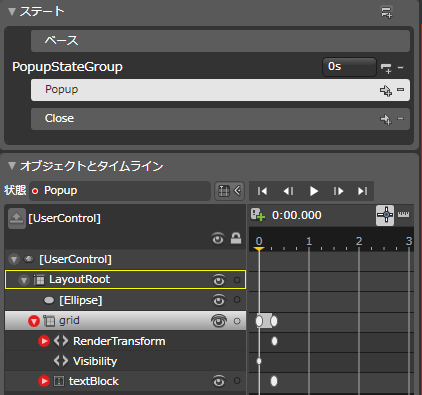Toggle Popup state recording indicator
The height and width of the screenshot is (395, 422).
pyautogui.click(x=35, y=191)
